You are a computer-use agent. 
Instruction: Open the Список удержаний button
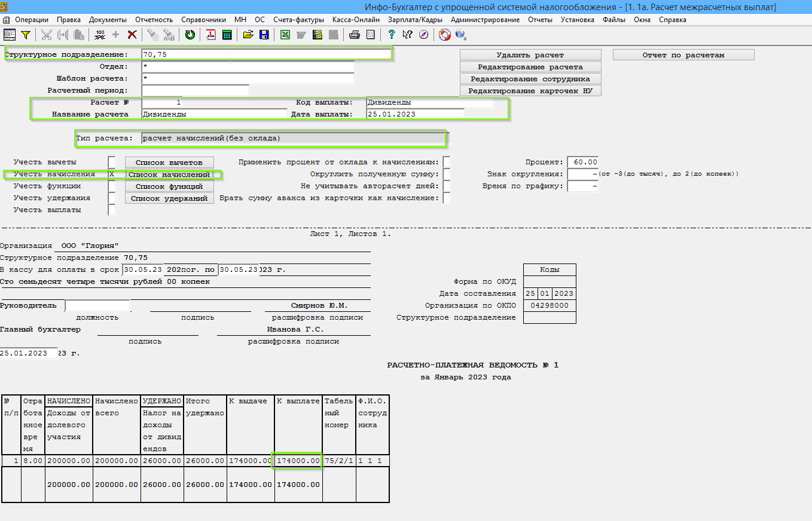point(170,198)
